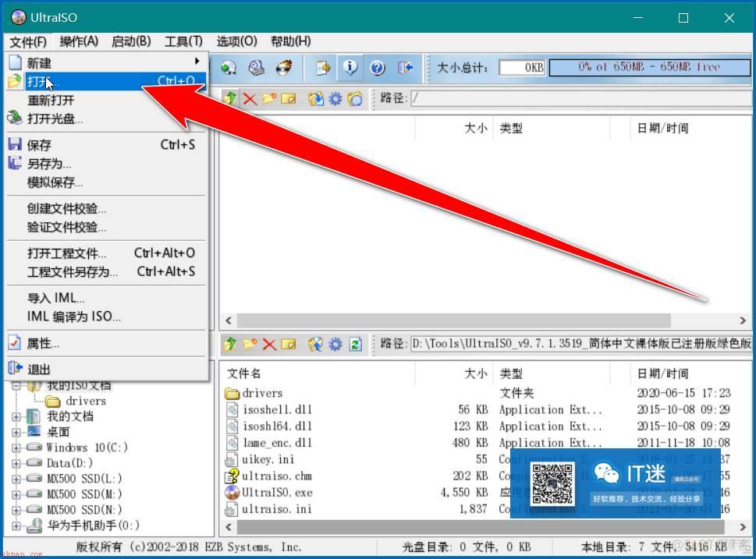Go up a folder in the local directory toolbar
Screen dimensions: 756x559
[x=230, y=344]
